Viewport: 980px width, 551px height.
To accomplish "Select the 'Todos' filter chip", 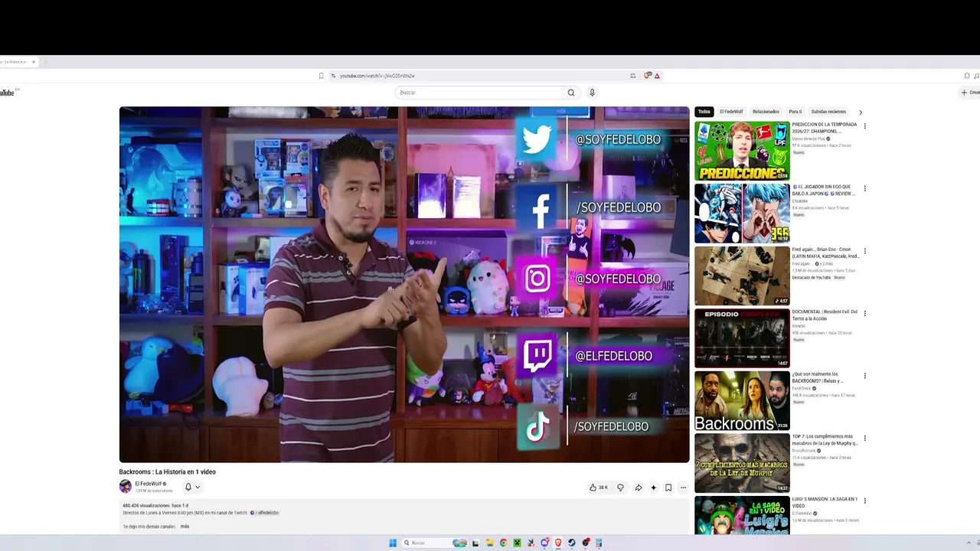I will (x=704, y=112).
